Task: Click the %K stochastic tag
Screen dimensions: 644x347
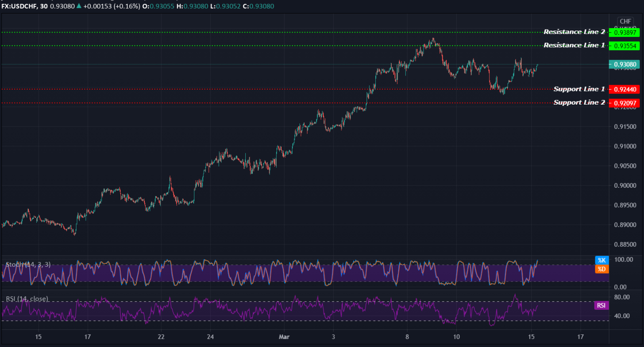Action: point(602,260)
